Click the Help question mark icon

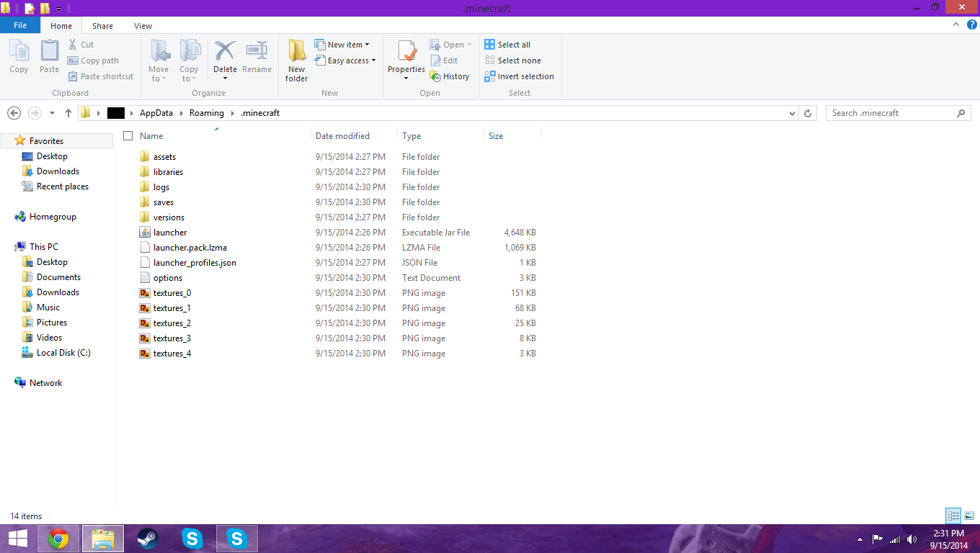[x=971, y=24]
